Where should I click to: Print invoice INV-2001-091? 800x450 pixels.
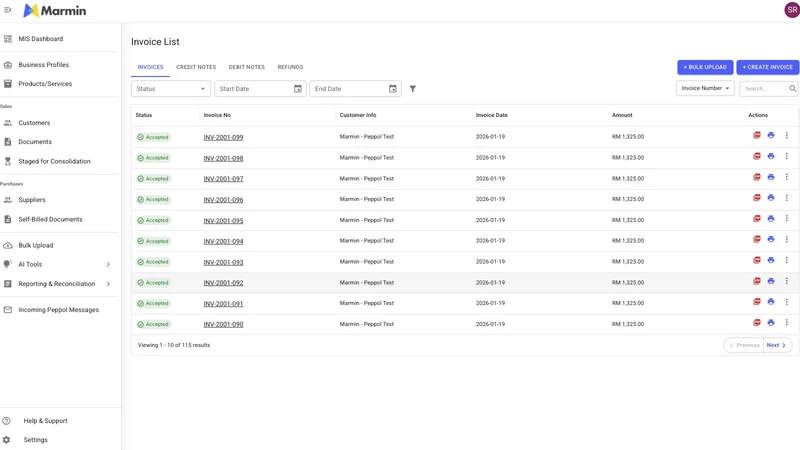click(x=771, y=302)
